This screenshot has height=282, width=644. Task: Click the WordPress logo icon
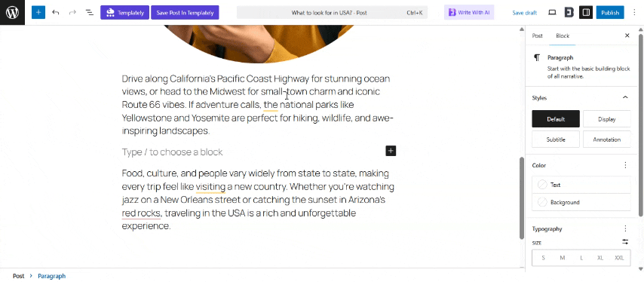click(12, 12)
